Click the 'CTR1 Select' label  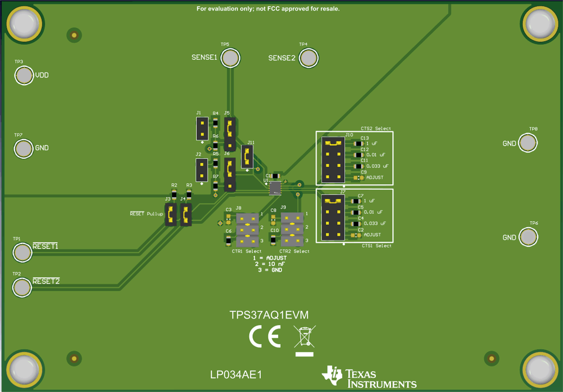[246, 251]
